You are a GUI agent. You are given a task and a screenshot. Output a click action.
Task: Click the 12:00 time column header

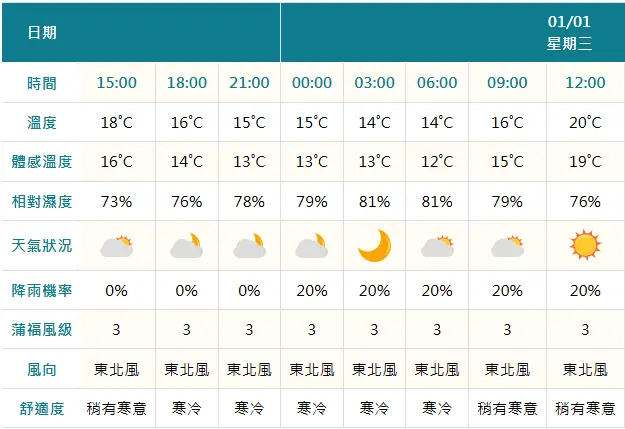585,83
